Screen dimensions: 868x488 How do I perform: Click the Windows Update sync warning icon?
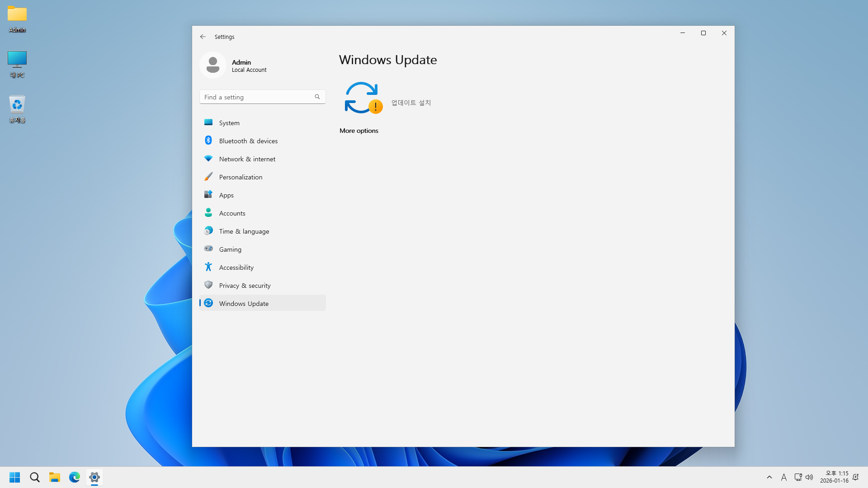(363, 98)
